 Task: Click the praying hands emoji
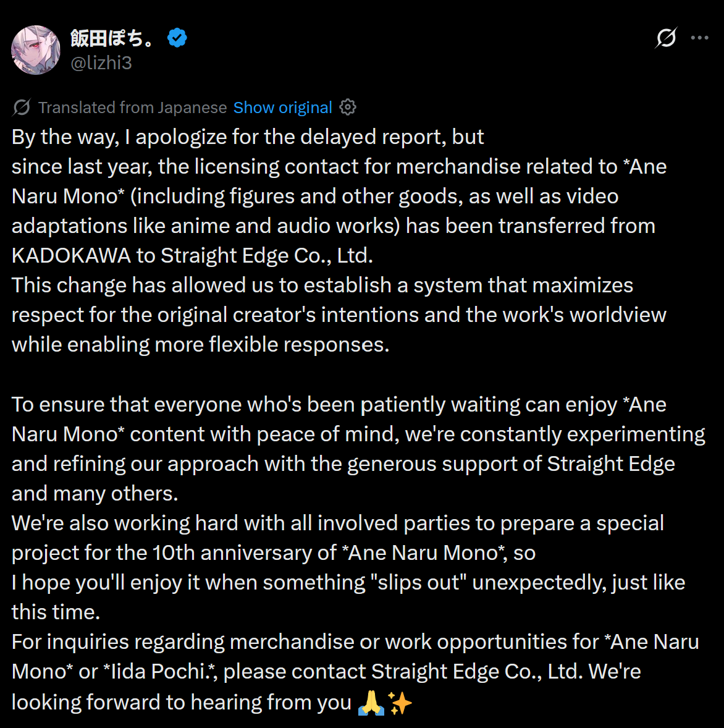pyautogui.click(x=371, y=703)
